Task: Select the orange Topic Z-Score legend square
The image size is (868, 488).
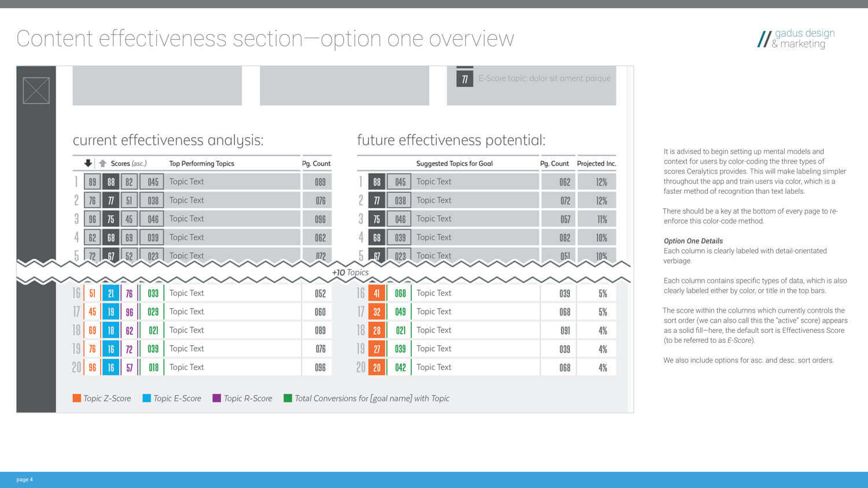Action: point(77,398)
